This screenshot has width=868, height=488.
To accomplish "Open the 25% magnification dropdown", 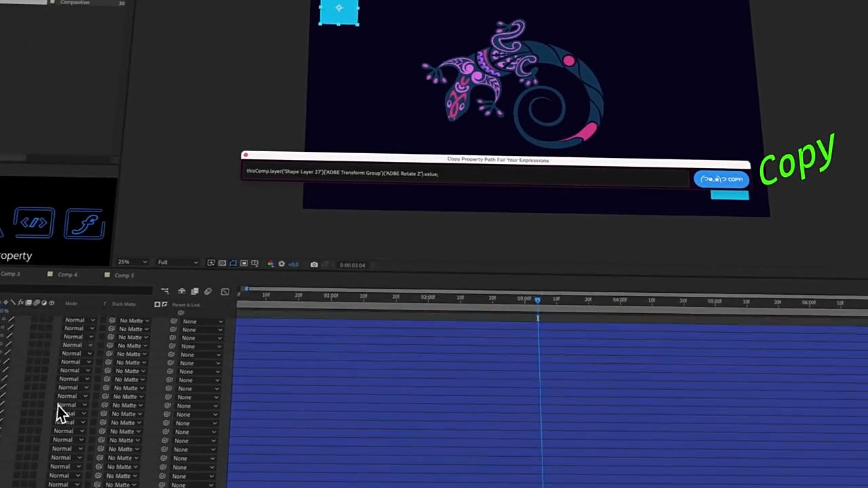I will tap(132, 262).
